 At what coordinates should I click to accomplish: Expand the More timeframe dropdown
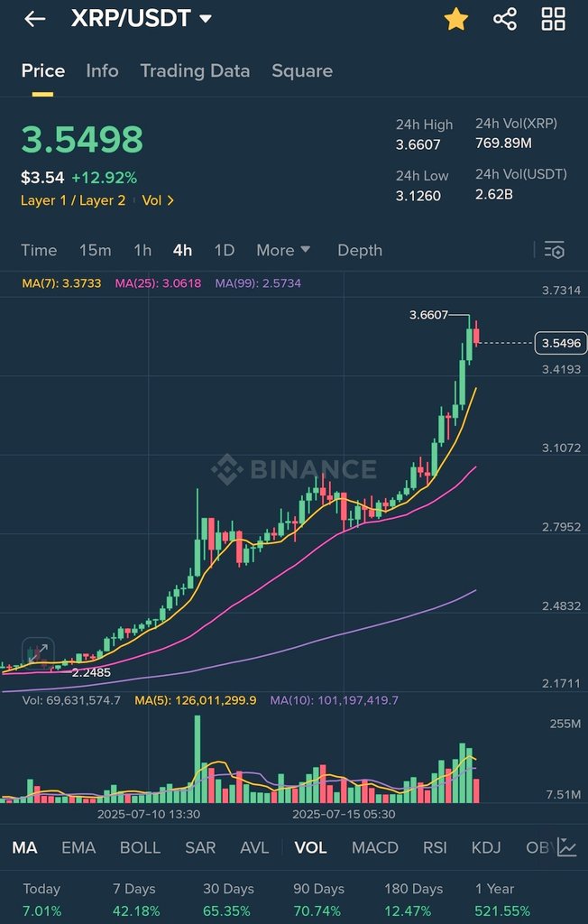[x=283, y=250]
